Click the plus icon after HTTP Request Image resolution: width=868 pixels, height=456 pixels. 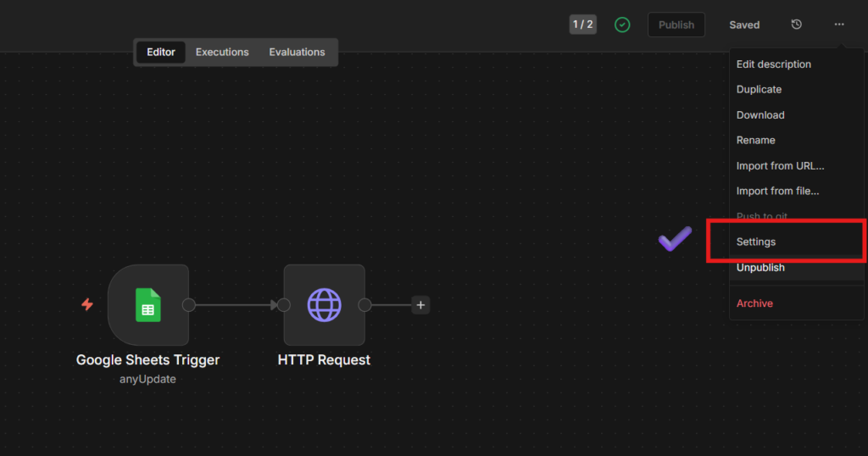click(420, 305)
